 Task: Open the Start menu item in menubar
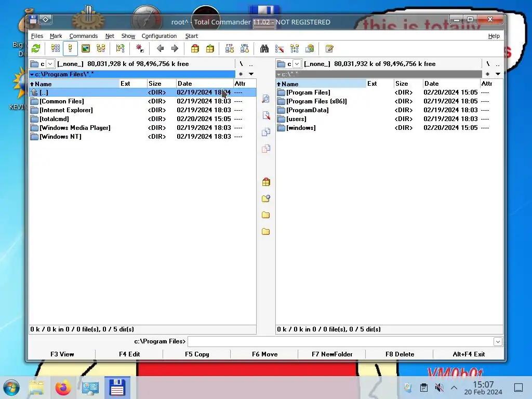(191, 36)
